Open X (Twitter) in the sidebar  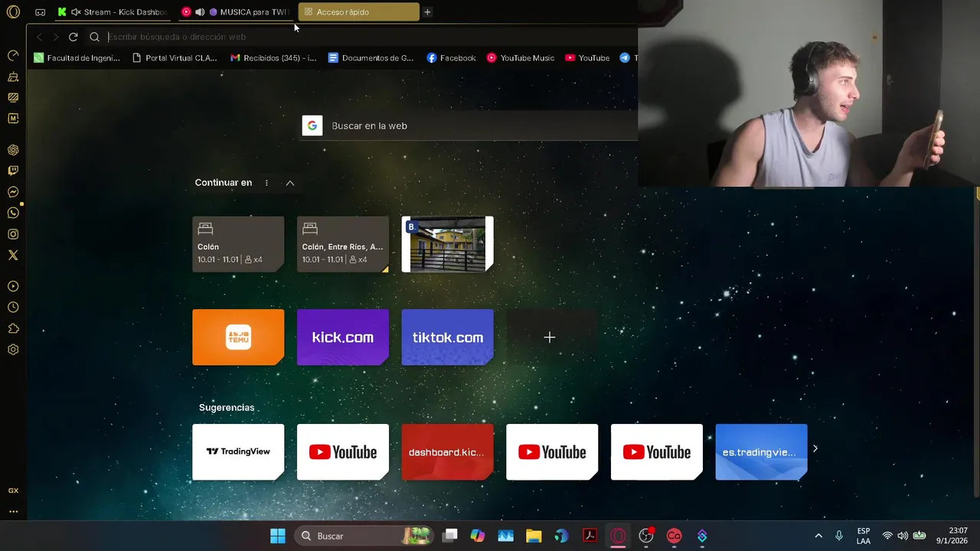coord(13,255)
